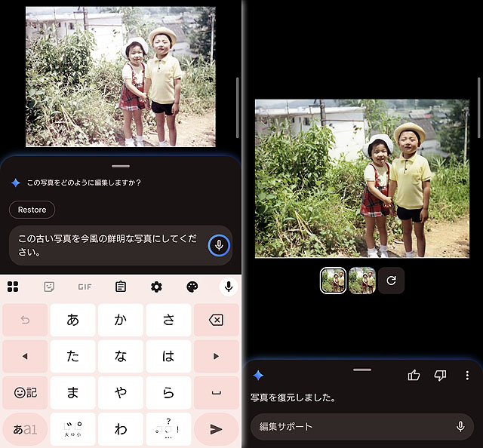Tap the Restore suggestion chip
Viewport: 483px width, 448px height.
point(32,210)
